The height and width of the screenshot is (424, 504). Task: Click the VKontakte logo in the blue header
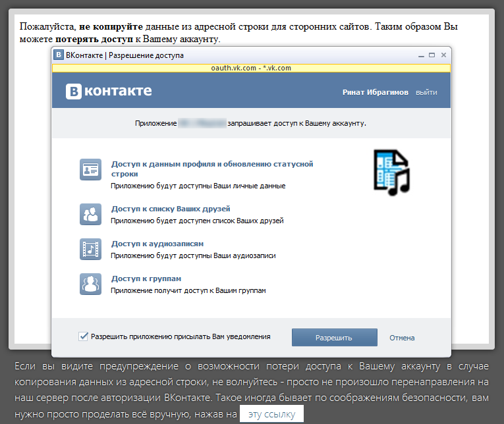click(109, 92)
